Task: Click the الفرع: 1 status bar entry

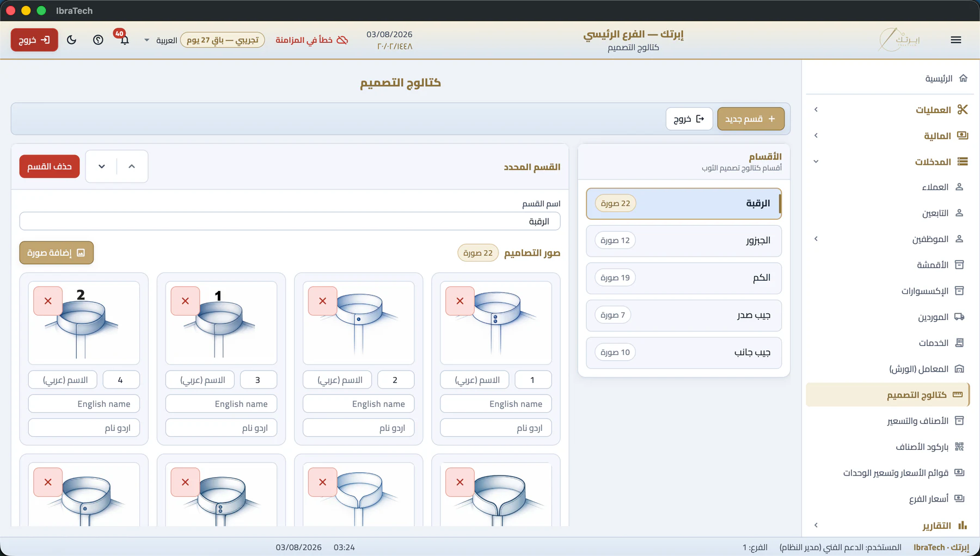Action: [755, 547]
